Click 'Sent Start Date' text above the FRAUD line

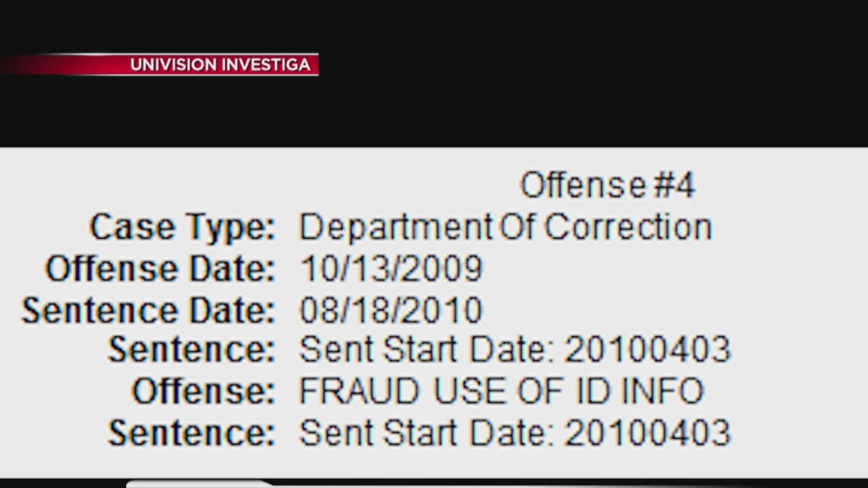(427, 350)
